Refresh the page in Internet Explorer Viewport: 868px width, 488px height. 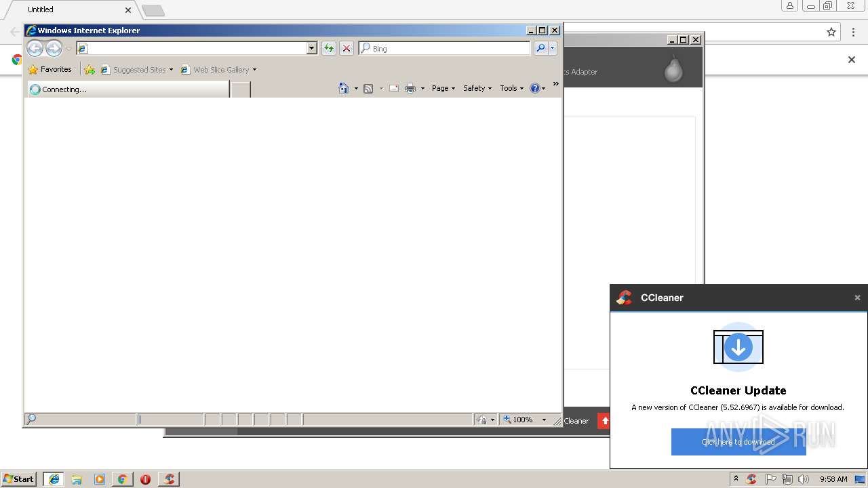coord(329,48)
